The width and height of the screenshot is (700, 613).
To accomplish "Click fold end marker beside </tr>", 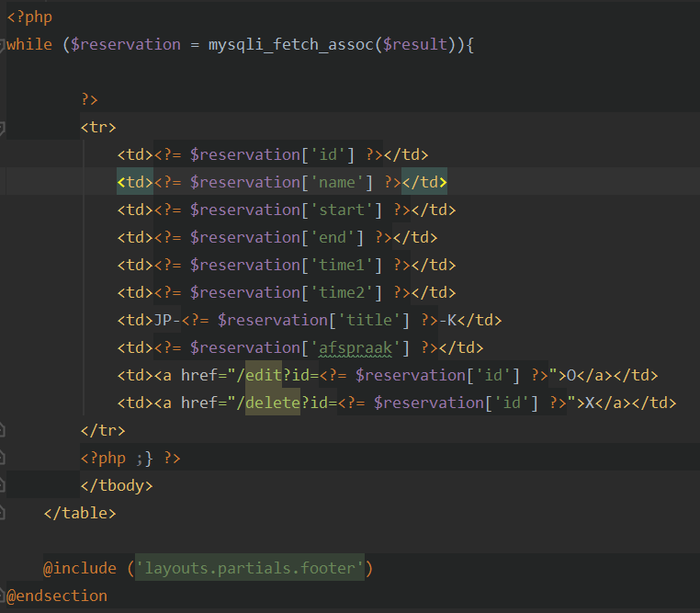I will (2, 431).
